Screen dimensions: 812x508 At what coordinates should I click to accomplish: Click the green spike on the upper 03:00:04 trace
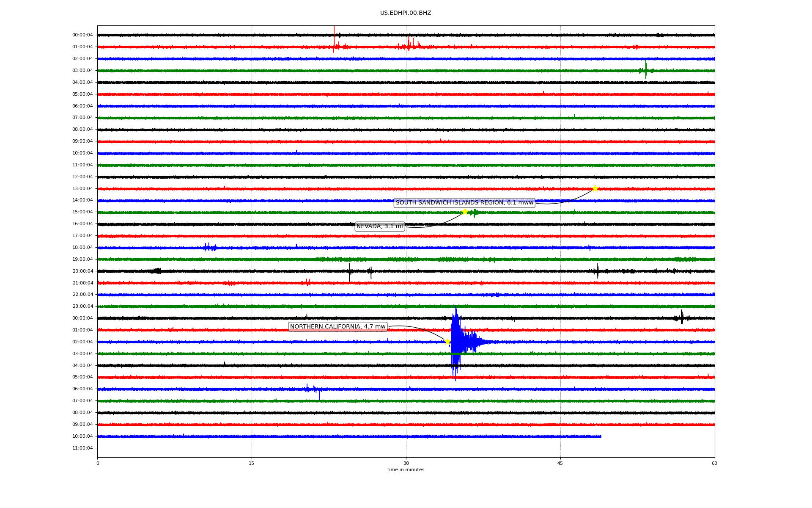(x=646, y=70)
